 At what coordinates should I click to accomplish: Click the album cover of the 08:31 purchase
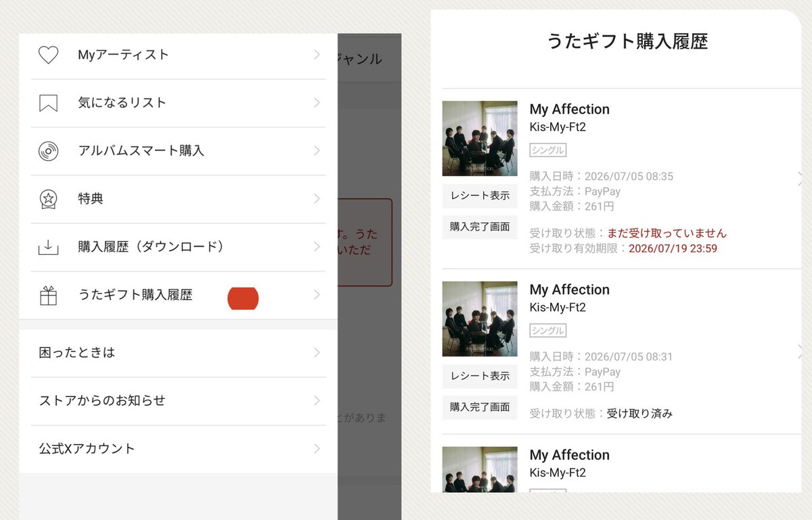480,319
